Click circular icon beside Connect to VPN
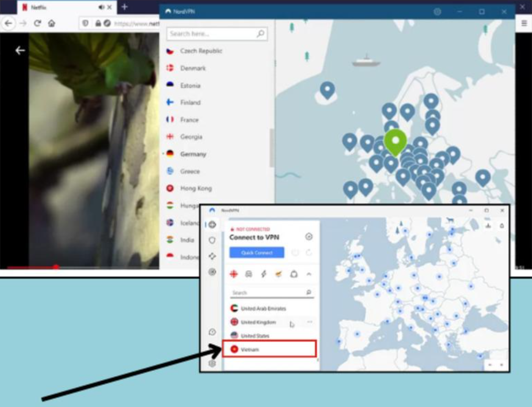 click(x=309, y=237)
